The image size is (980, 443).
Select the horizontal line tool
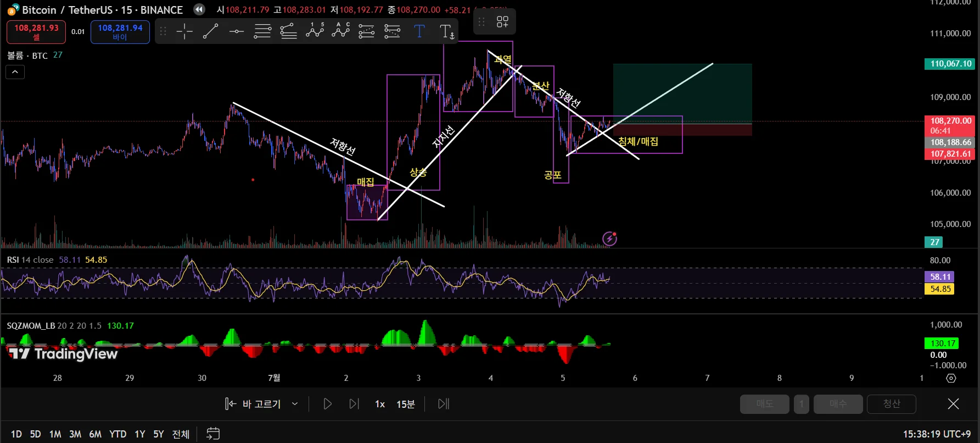pos(236,31)
